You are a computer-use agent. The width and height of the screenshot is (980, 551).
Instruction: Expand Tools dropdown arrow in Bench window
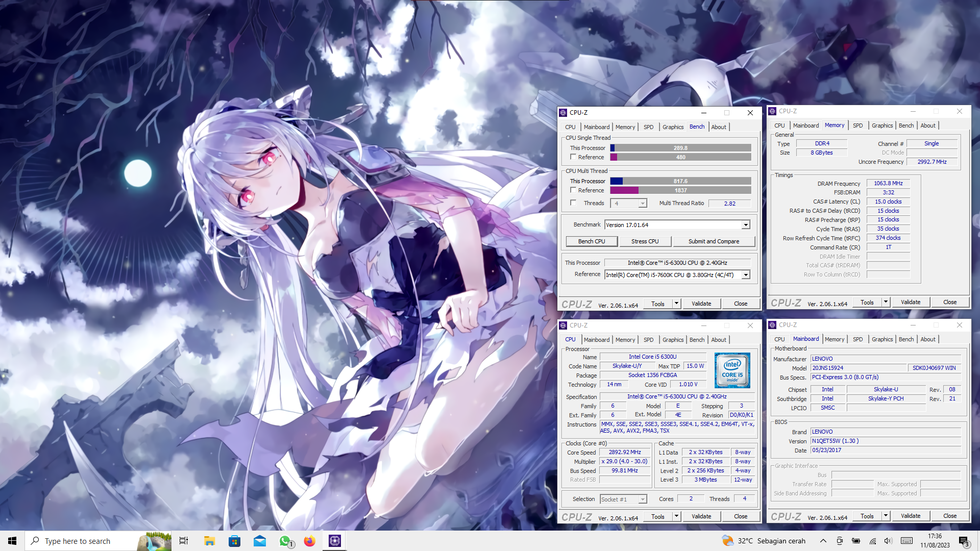(677, 304)
